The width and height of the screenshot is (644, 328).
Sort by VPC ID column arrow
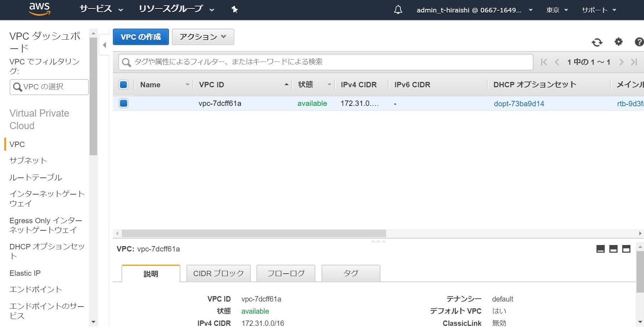pos(286,84)
